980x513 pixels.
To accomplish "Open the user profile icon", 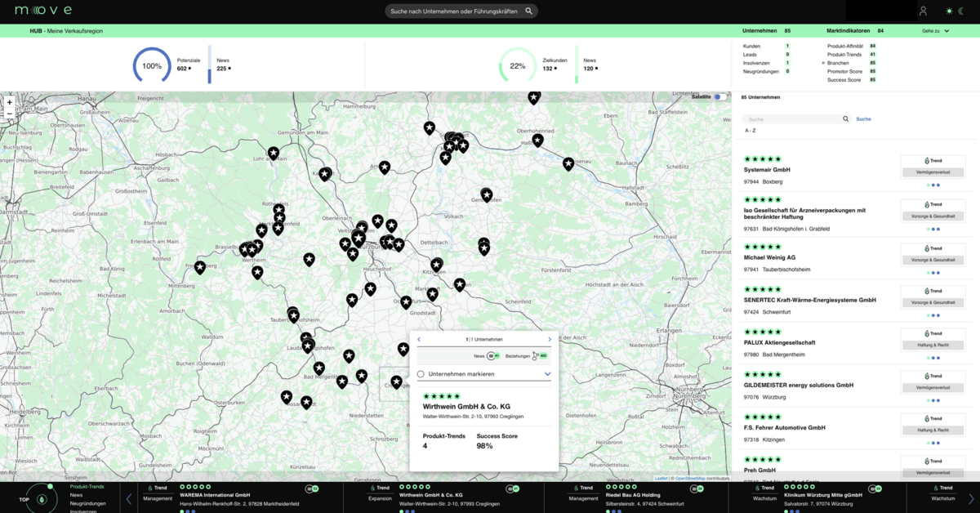I will (923, 11).
